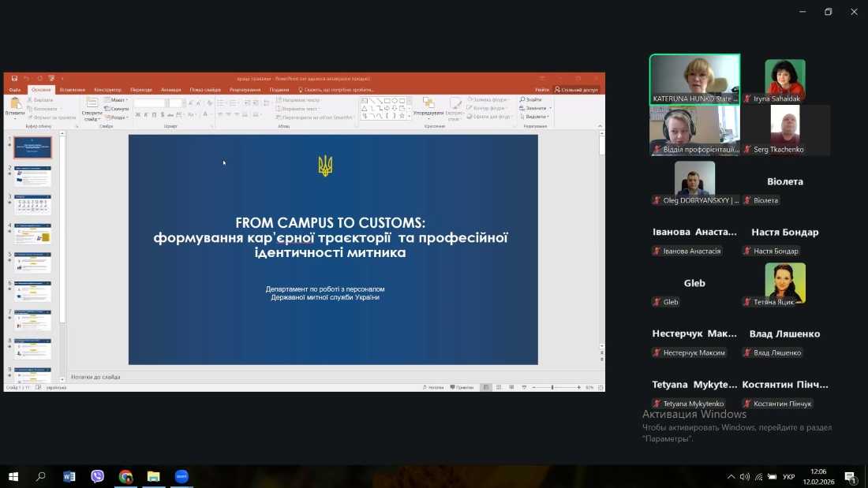Image resolution: width=868 pixels, height=488 pixels.
Task: Open the File (Файл) tab
Action: pyautogui.click(x=14, y=90)
